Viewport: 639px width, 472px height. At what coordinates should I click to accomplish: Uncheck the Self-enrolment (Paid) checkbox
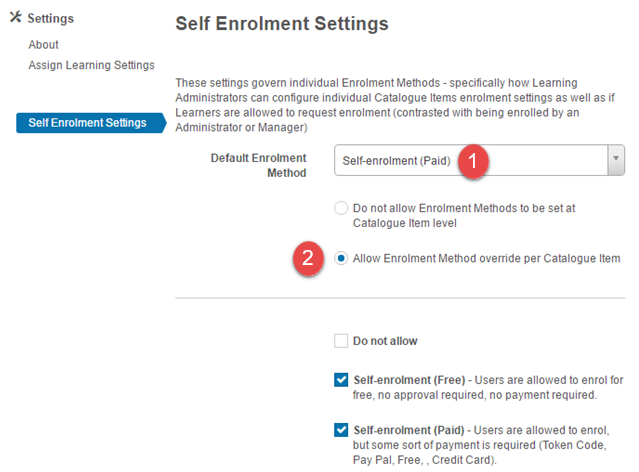pos(341,430)
